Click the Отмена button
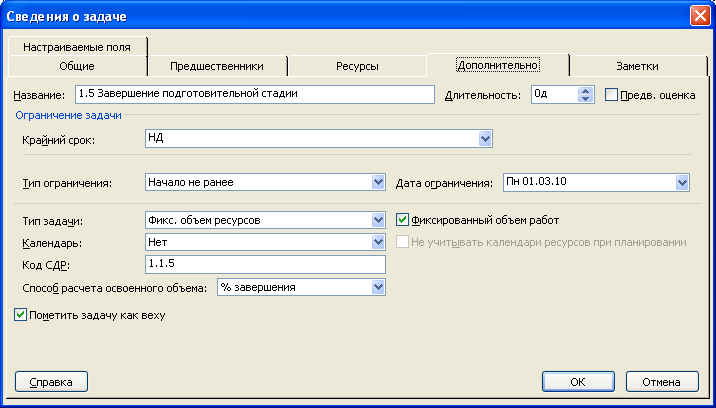716x408 pixels. 662,382
